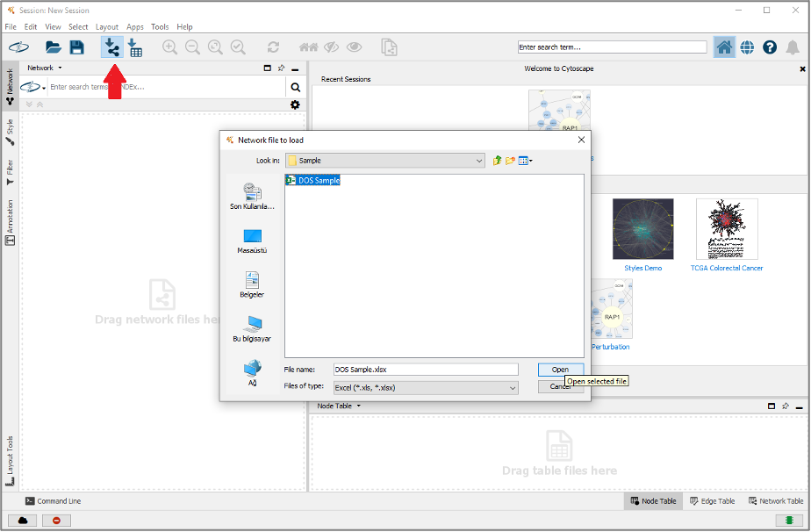The height and width of the screenshot is (532, 811).
Task: Open help question mark icon
Action: [x=770, y=47]
